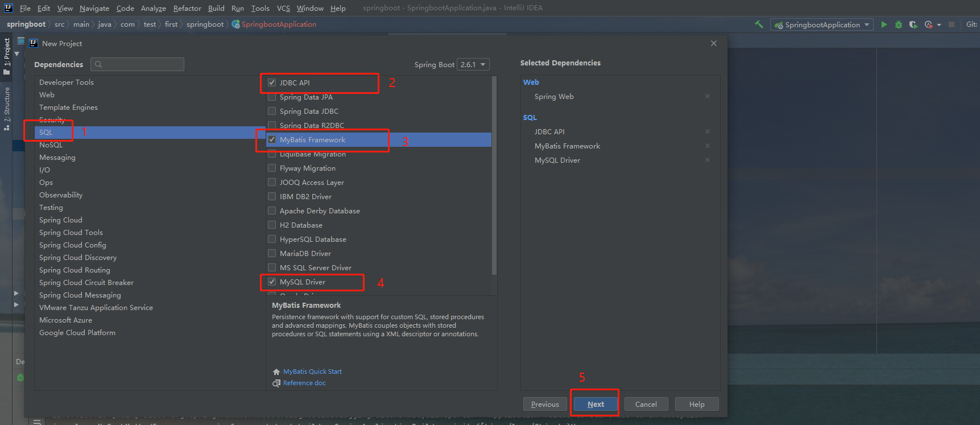
Task: Click the dialog Help button
Action: 697,404
